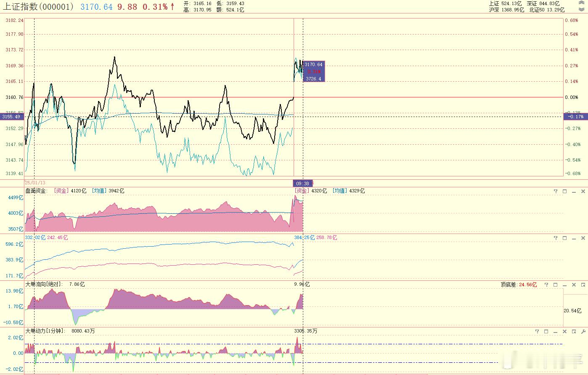Click the 3182.24 top price axis label
This screenshot has width=588, height=375.
[14, 20]
